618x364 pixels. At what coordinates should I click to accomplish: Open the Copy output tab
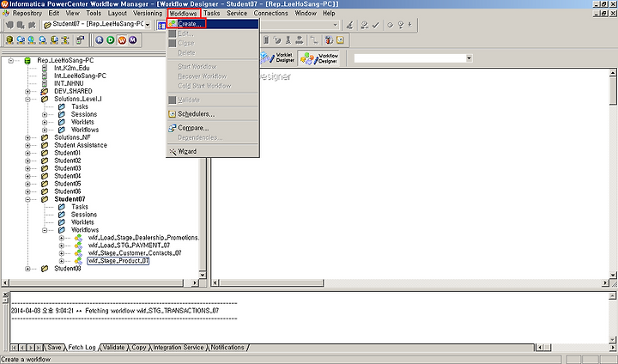click(x=138, y=348)
